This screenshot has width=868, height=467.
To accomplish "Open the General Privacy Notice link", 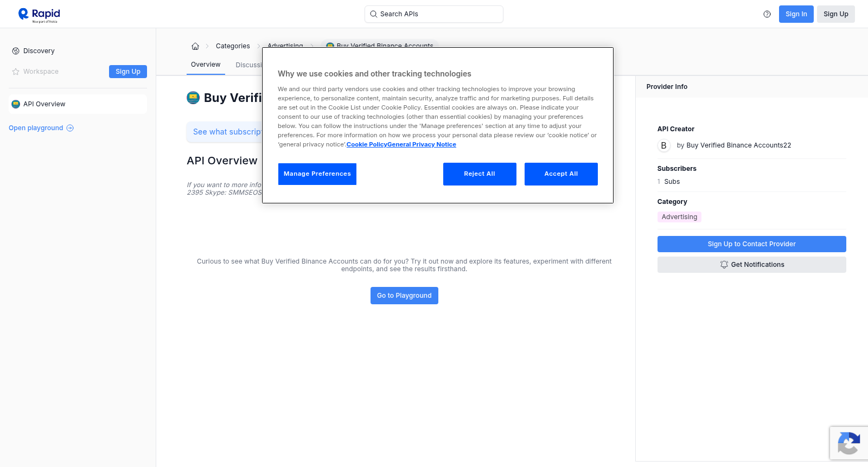I will (422, 144).
